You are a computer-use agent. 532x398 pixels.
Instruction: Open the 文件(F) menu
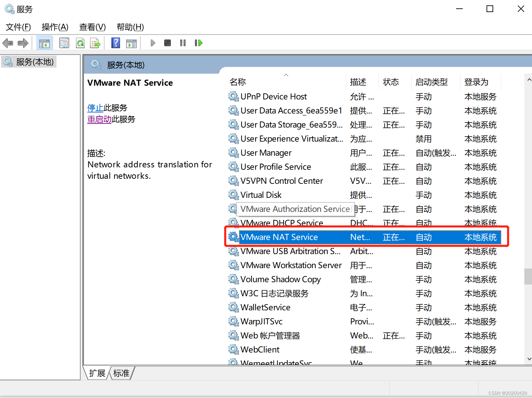point(18,27)
